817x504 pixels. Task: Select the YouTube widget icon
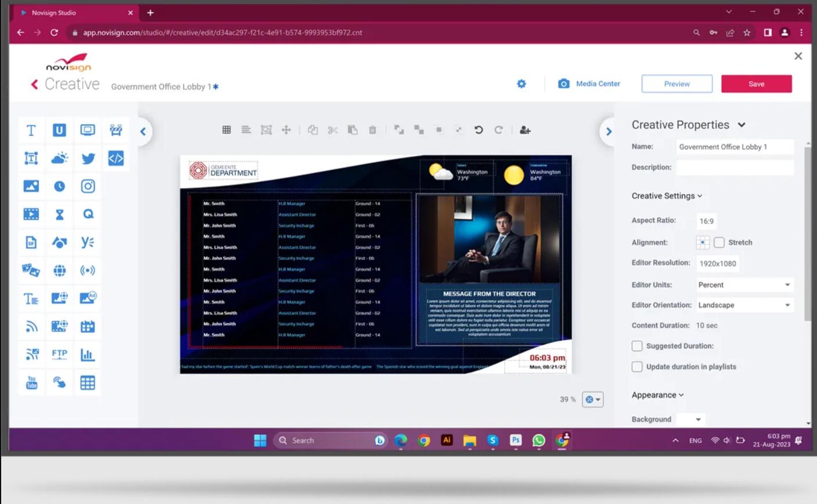click(x=31, y=383)
